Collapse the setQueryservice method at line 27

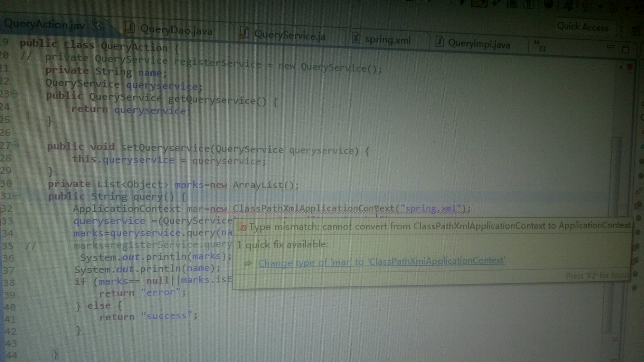15,145
